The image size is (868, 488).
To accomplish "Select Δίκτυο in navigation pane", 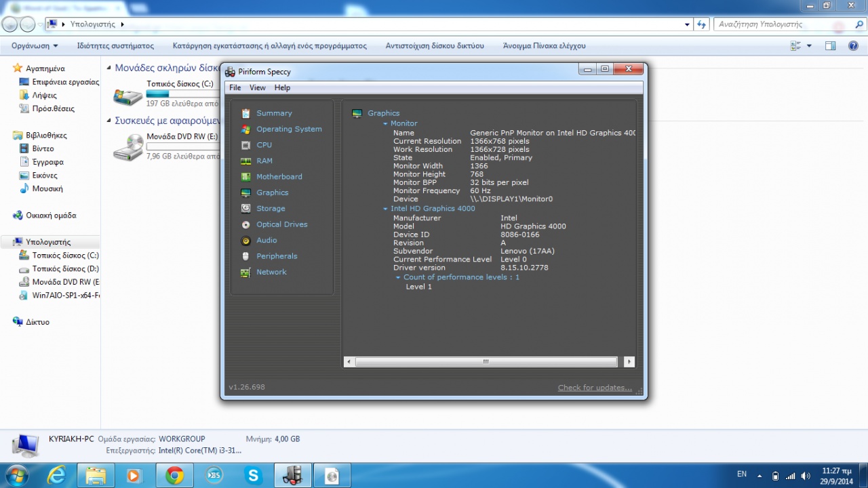I will [x=37, y=322].
